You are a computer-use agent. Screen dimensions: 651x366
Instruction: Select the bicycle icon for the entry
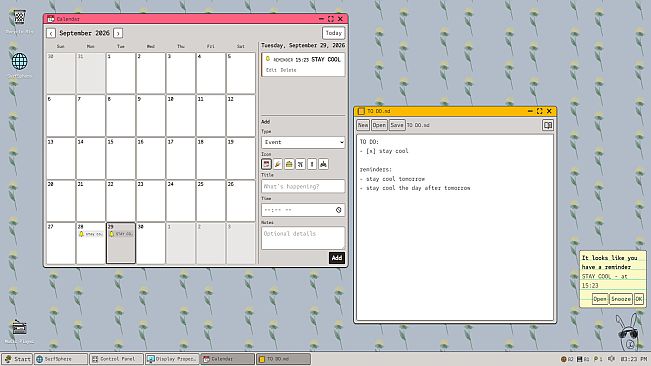tap(323, 164)
